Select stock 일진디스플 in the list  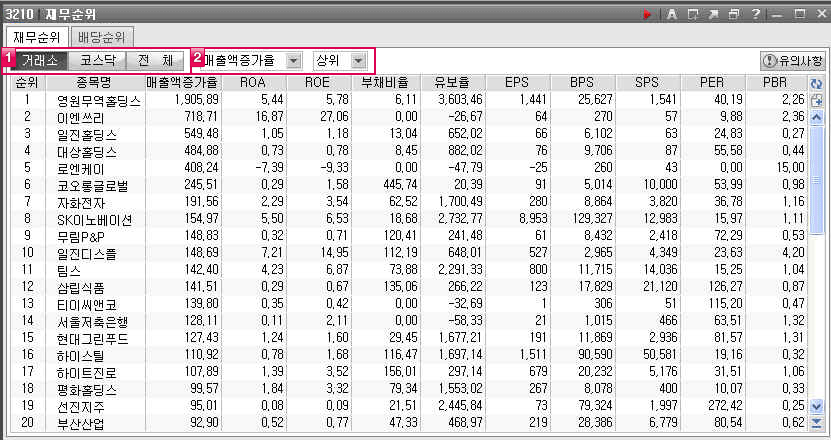point(87,253)
